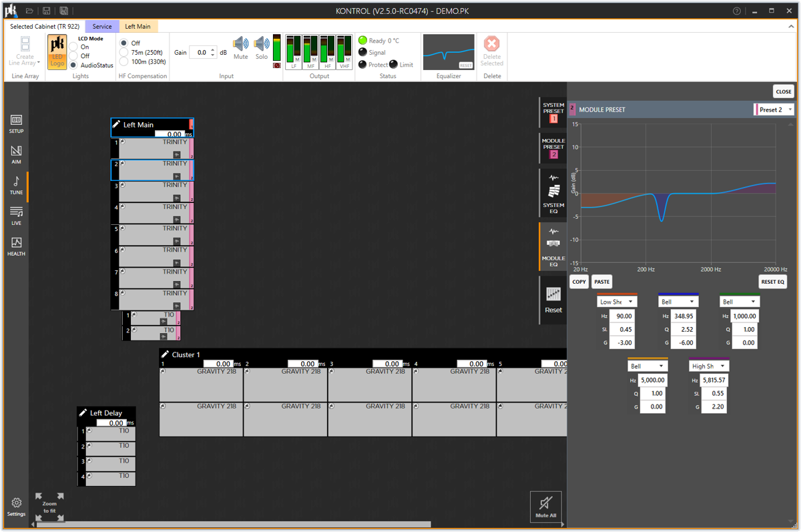The image size is (801, 532).
Task: Open the System EQ panel
Action: click(x=553, y=193)
